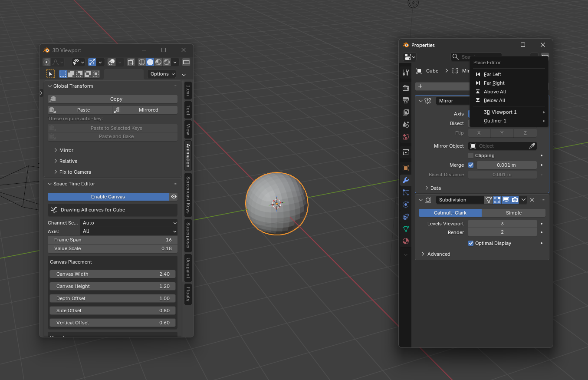
Task: Adjust the Canvas Width slider
Action: [x=113, y=274]
